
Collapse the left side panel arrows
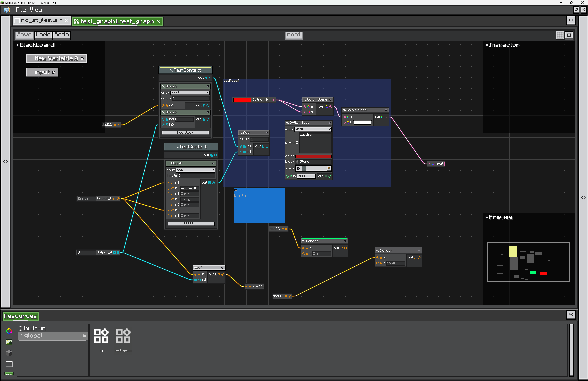click(5, 162)
